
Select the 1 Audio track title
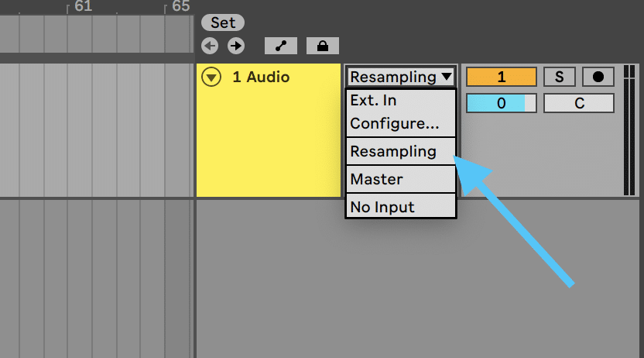click(x=261, y=77)
